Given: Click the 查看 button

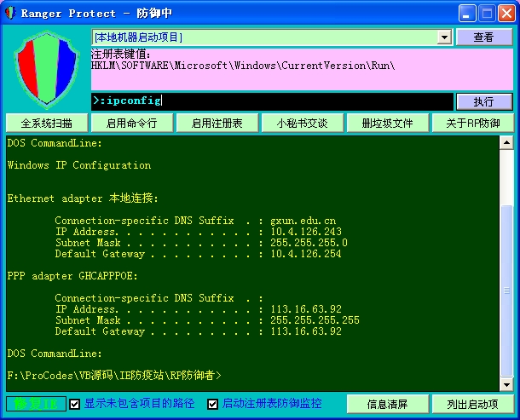Looking at the screenshot, I should point(484,37).
